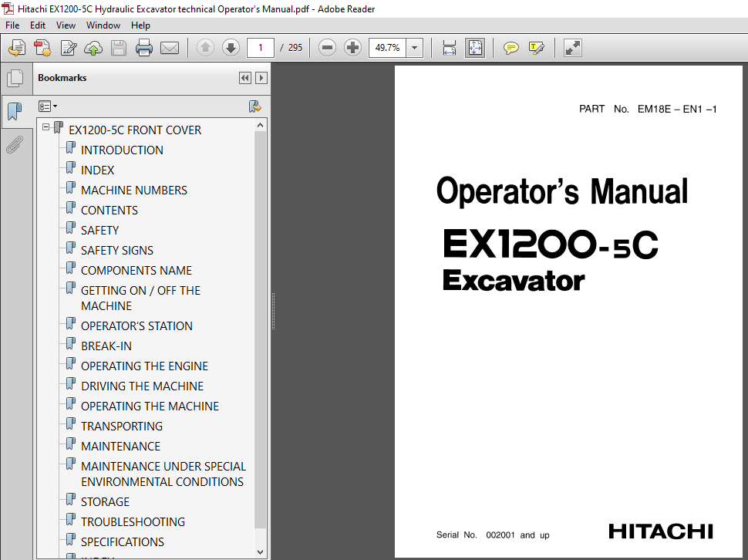Open OPERATING THE ENGINE bookmark
748x560 pixels.
click(x=144, y=366)
